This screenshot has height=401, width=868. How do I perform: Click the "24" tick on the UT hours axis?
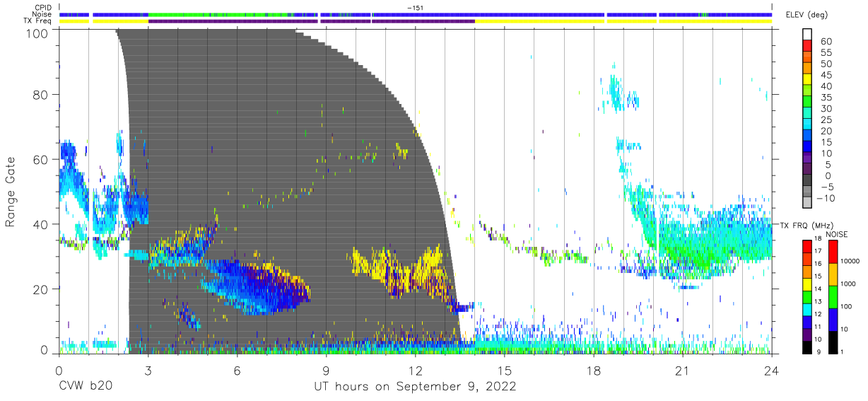tap(772, 370)
